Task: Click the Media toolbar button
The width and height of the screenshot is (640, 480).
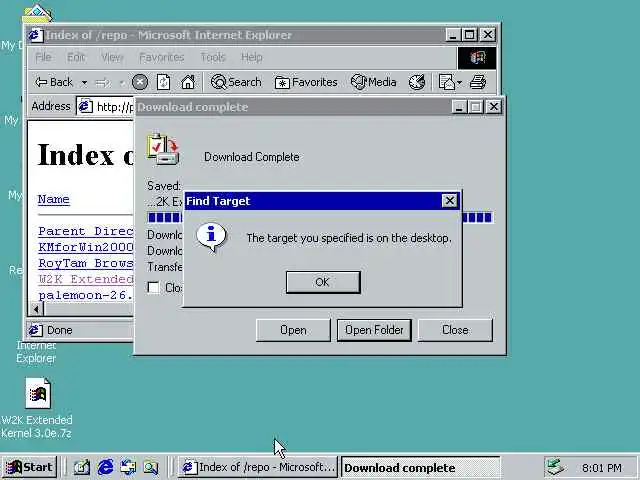Action: [373, 82]
